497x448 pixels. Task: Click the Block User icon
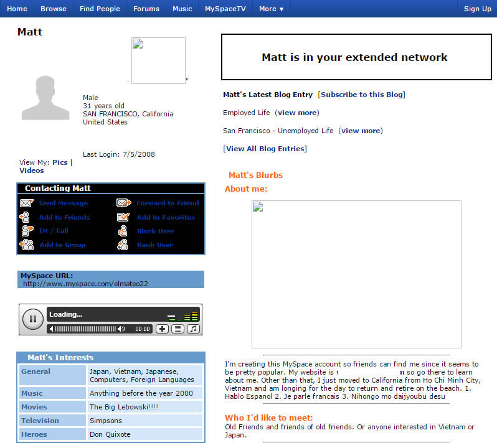coord(123,231)
